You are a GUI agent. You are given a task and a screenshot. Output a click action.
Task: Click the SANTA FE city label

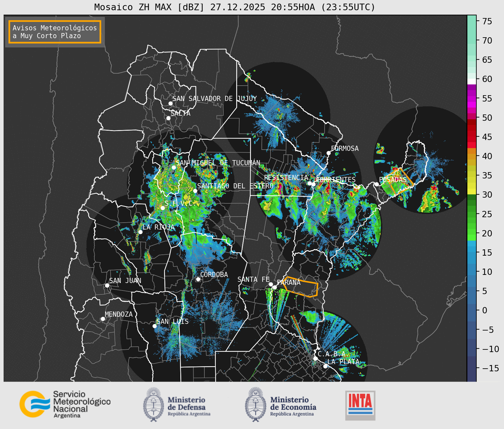(253, 279)
